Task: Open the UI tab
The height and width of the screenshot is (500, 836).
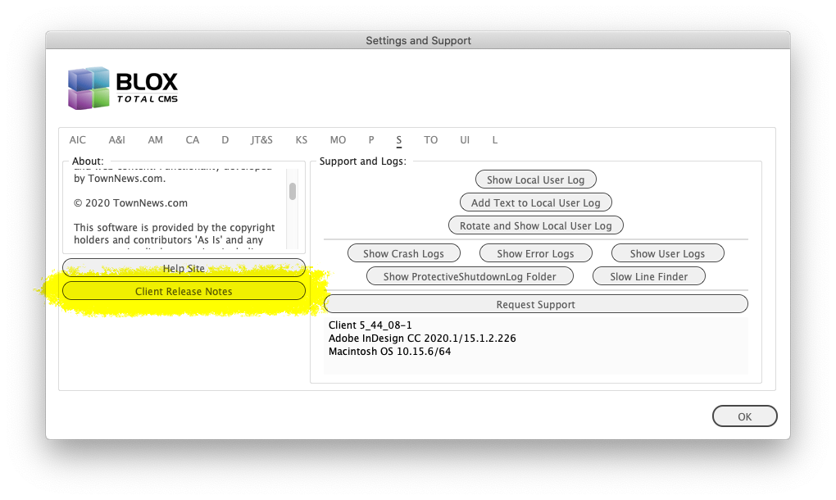Action: tap(465, 140)
